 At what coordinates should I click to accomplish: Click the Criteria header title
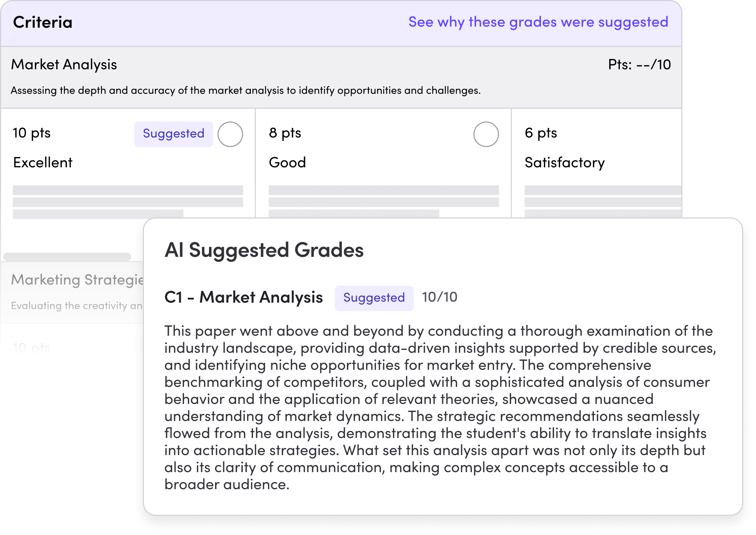pyautogui.click(x=43, y=22)
